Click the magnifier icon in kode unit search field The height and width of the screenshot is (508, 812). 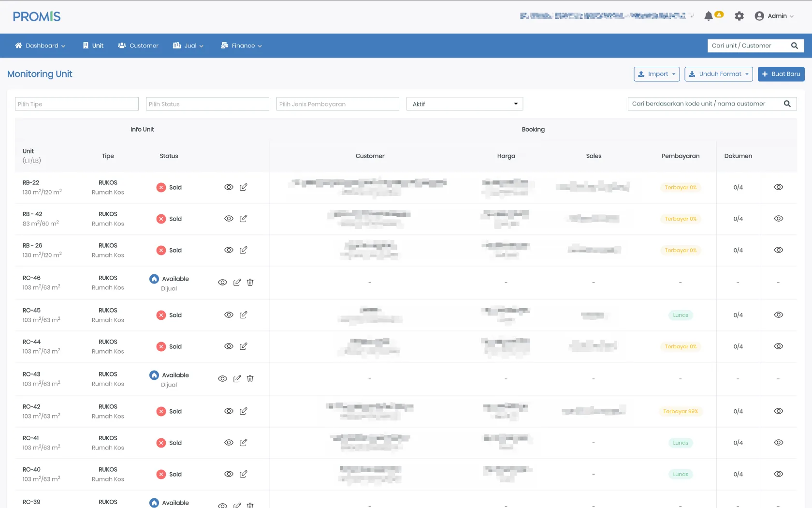tap(787, 104)
